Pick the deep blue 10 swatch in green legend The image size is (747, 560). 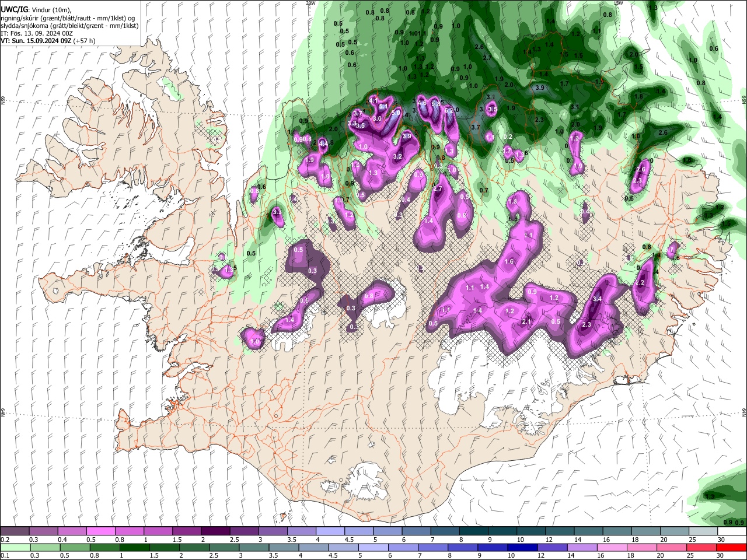(x=522, y=548)
